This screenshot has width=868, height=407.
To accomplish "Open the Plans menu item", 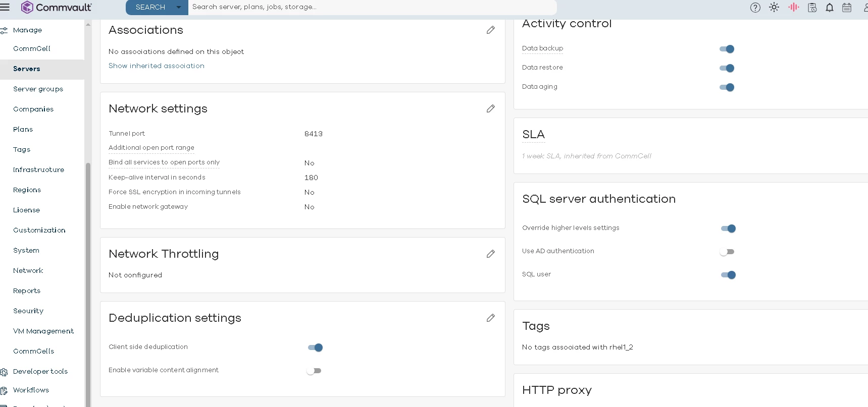I will tap(23, 130).
